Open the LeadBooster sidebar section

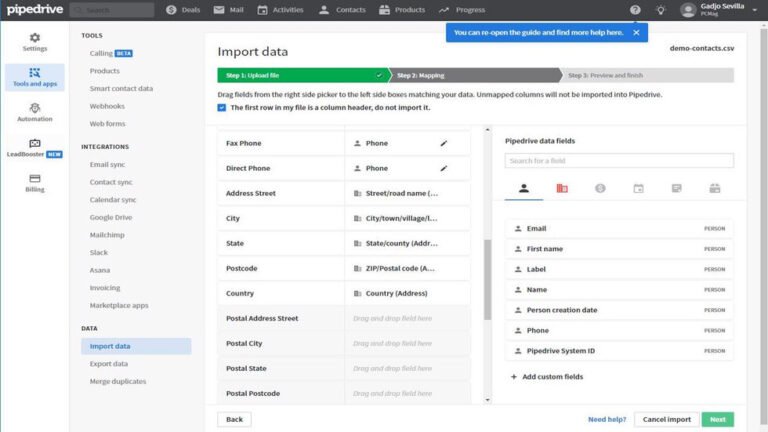[35, 148]
